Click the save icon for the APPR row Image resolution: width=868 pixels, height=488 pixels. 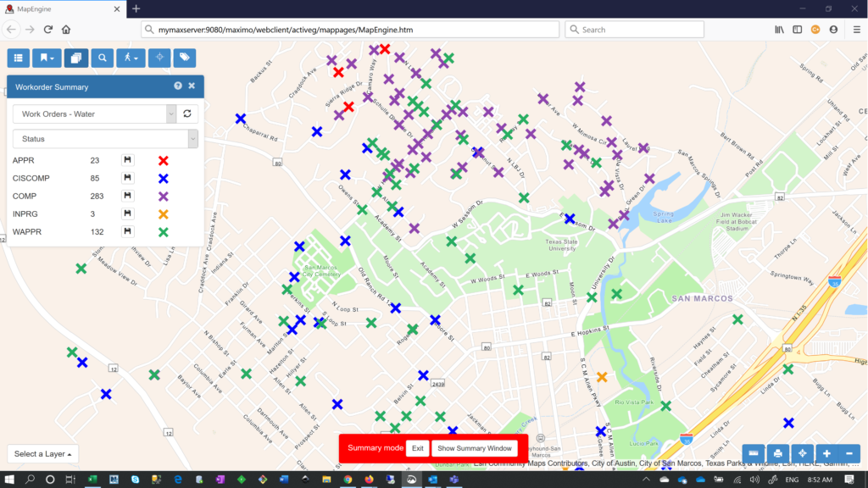[x=127, y=160]
